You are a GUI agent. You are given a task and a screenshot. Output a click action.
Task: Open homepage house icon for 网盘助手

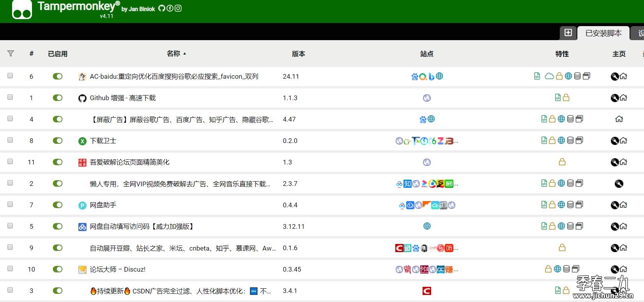[x=623, y=205]
